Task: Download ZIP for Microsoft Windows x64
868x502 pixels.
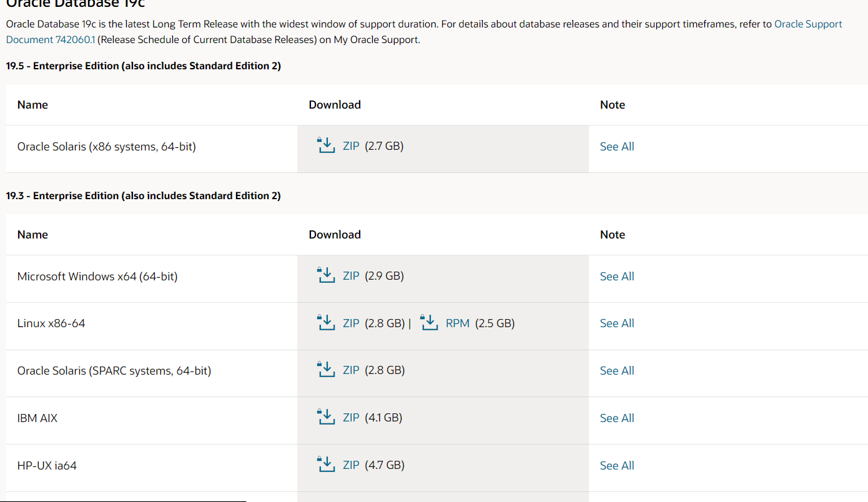Action: click(351, 276)
